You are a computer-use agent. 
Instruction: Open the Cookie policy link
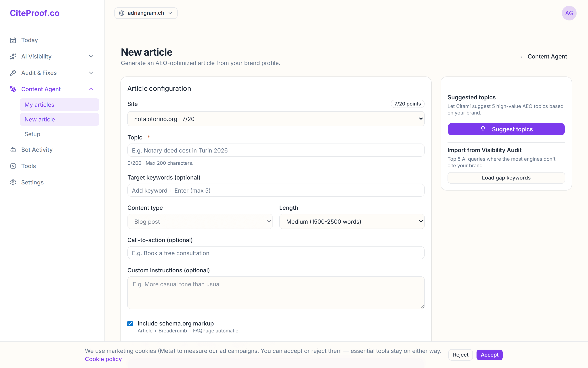[x=103, y=359]
